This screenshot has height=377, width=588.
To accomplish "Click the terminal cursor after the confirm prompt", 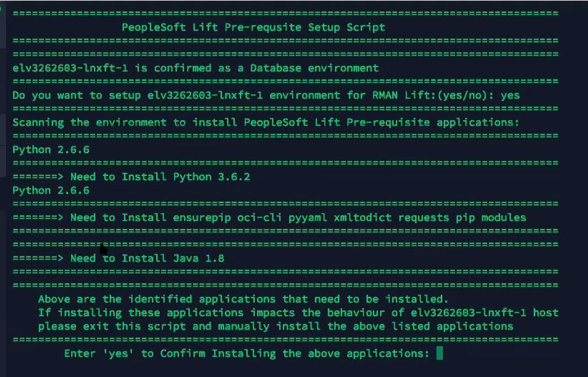I will point(440,353).
